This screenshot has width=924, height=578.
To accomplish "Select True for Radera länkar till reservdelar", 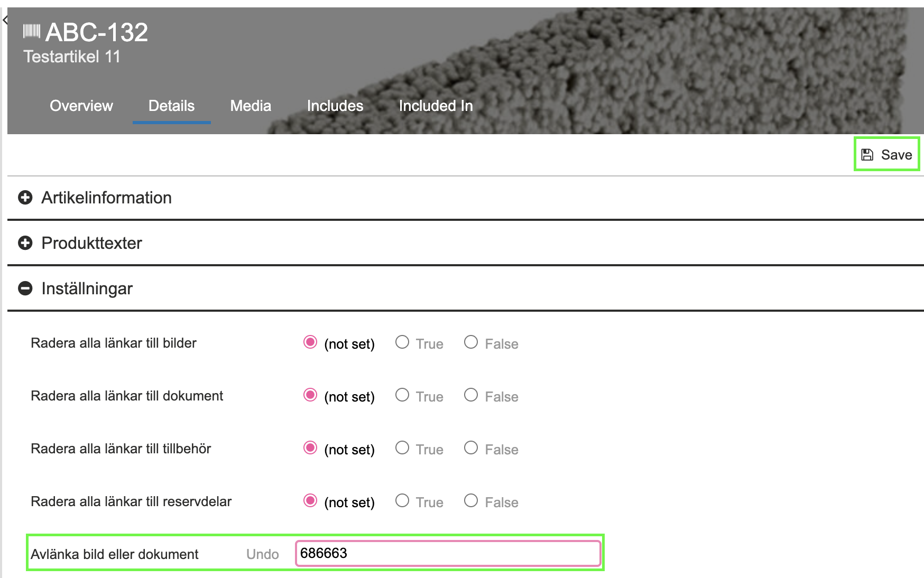I will tap(402, 501).
